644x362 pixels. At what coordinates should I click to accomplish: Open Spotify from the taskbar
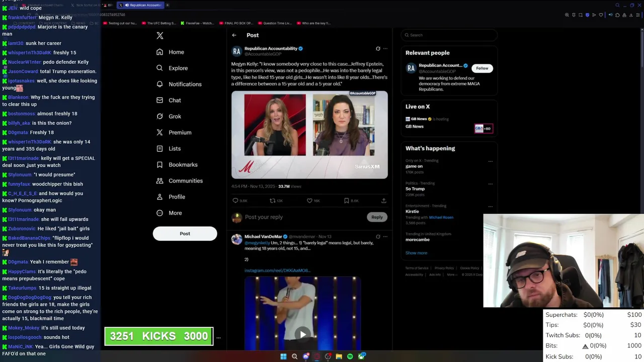350,356
